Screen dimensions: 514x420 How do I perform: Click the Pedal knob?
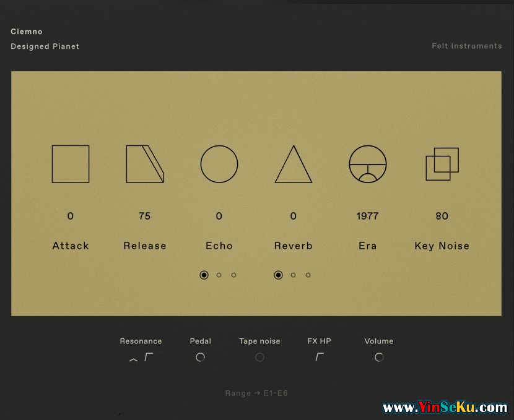pyautogui.click(x=201, y=357)
